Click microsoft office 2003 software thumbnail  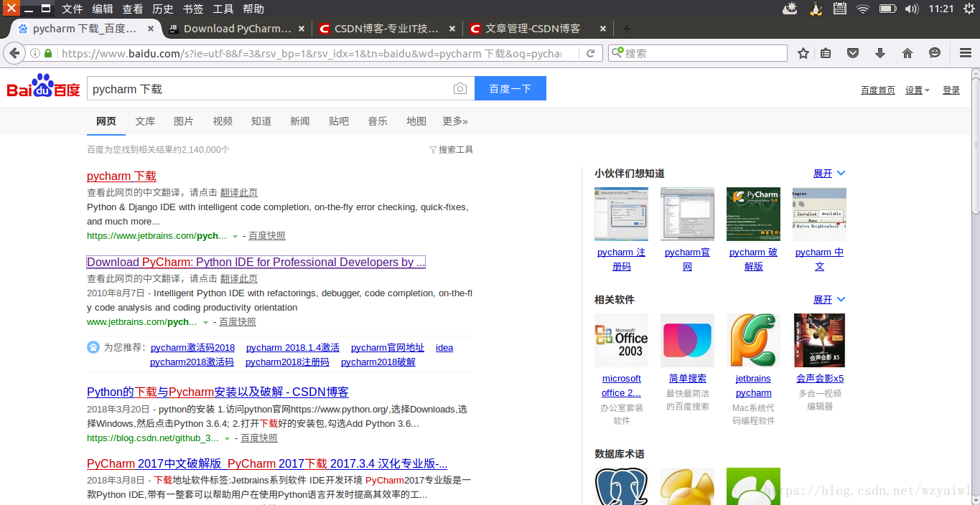(x=621, y=341)
